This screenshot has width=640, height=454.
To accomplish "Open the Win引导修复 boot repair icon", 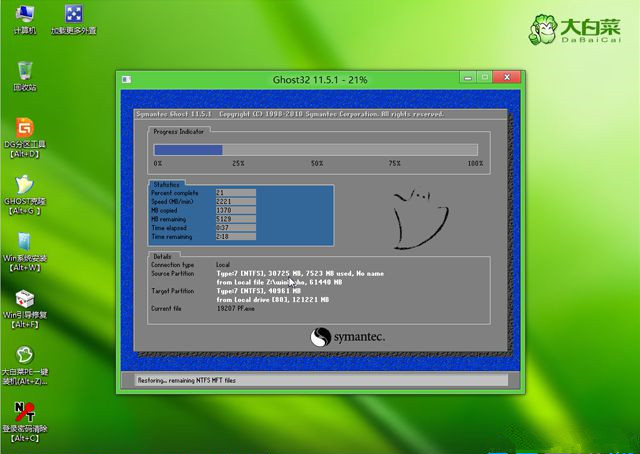I will 25,302.
